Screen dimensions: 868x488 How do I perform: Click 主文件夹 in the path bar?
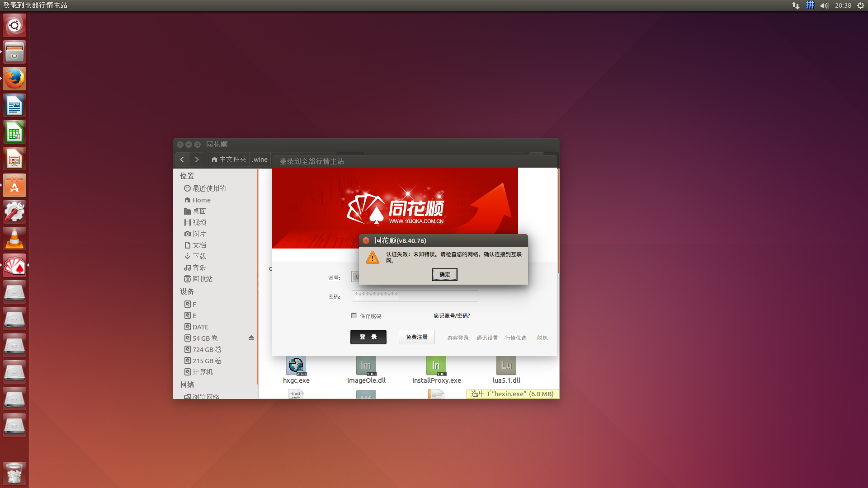coord(228,160)
